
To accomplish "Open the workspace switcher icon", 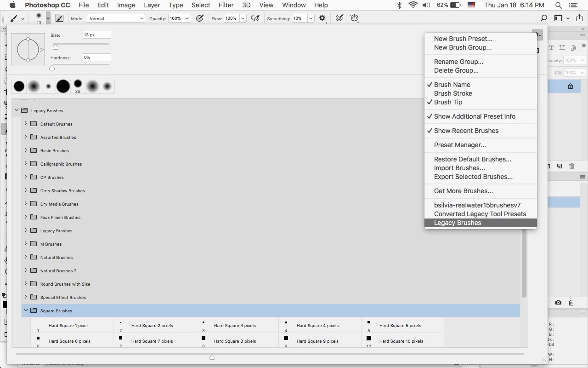I will [x=558, y=18].
